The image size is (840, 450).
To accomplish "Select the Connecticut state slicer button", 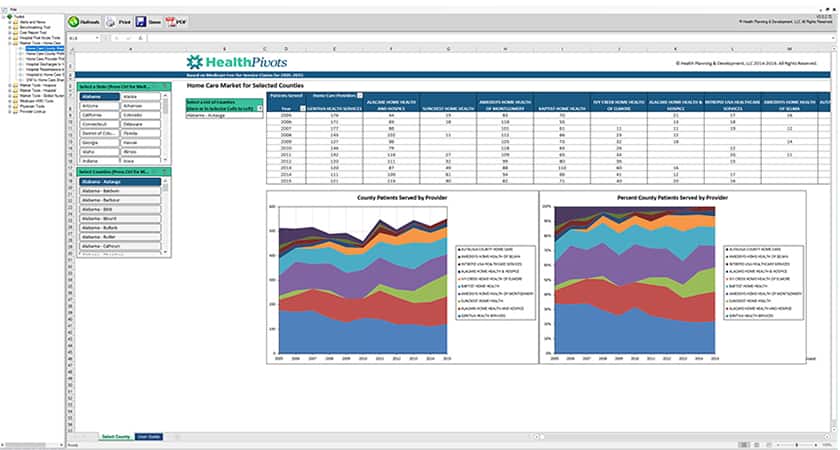I will tap(100, 124).
